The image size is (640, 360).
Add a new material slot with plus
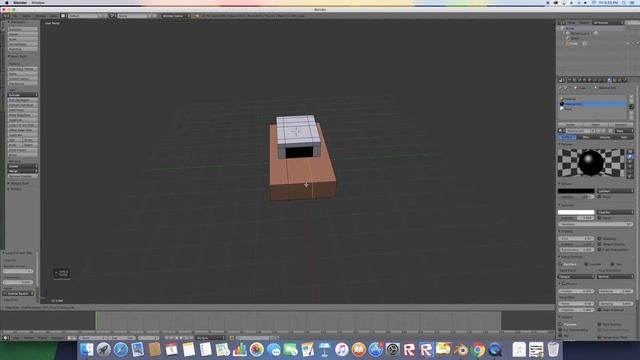631,97
